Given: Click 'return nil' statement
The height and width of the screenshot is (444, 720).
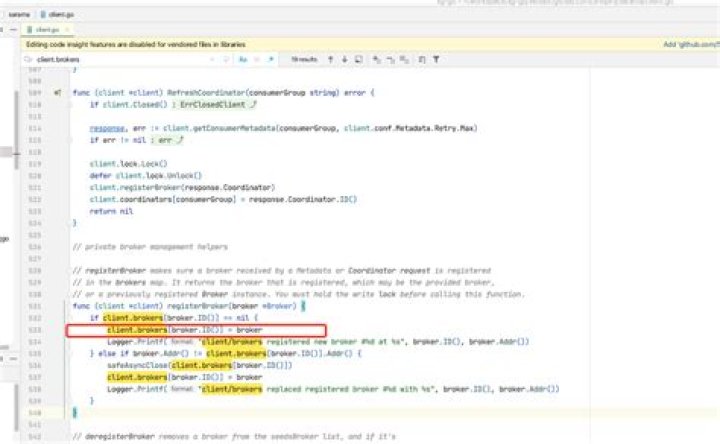Looking at the screenshot, I should coord(112,211).
